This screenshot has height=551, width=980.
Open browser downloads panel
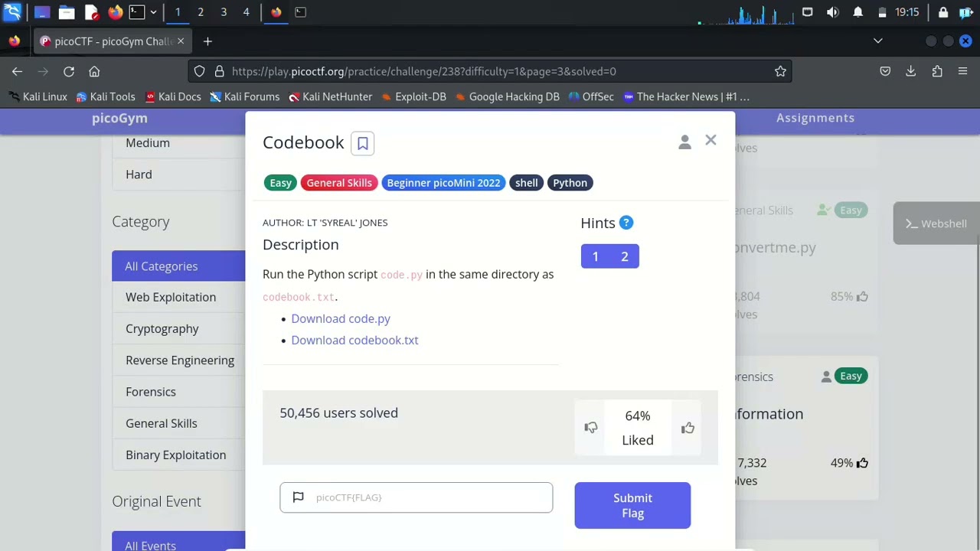pos(911,71)
